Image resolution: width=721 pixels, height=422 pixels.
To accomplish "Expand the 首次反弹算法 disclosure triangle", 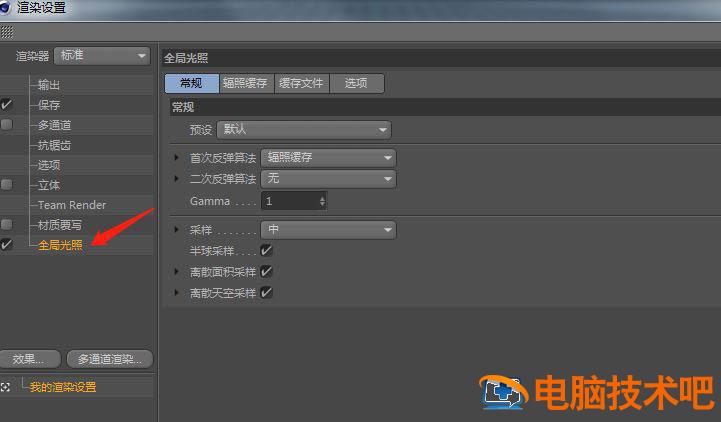I will [177, 158].
